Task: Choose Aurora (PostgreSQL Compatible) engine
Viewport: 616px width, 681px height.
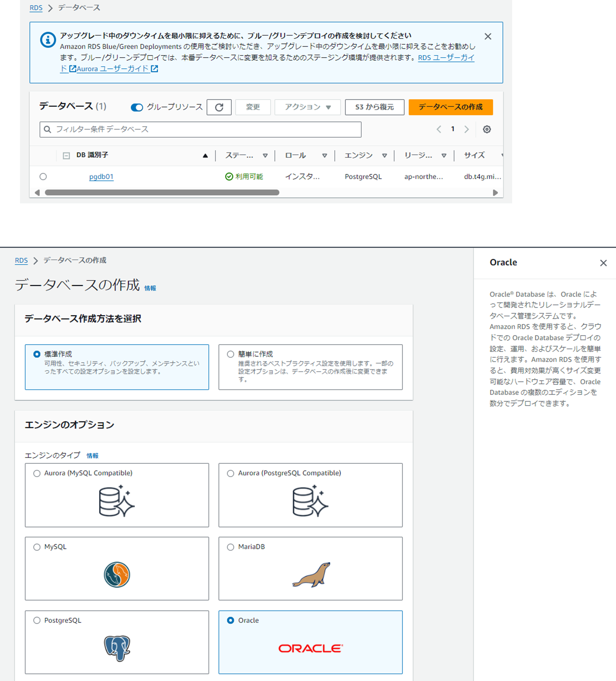Action: 230,473
